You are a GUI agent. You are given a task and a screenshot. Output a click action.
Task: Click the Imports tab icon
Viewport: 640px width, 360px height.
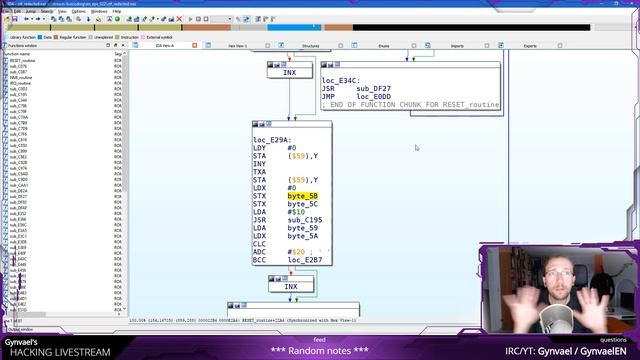427,45
